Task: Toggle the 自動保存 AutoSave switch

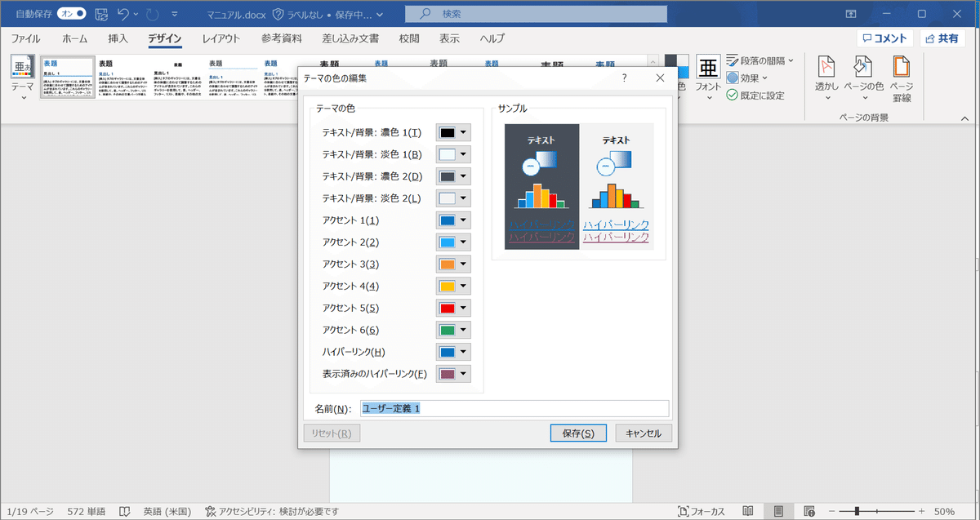Action: click(71, 14)
